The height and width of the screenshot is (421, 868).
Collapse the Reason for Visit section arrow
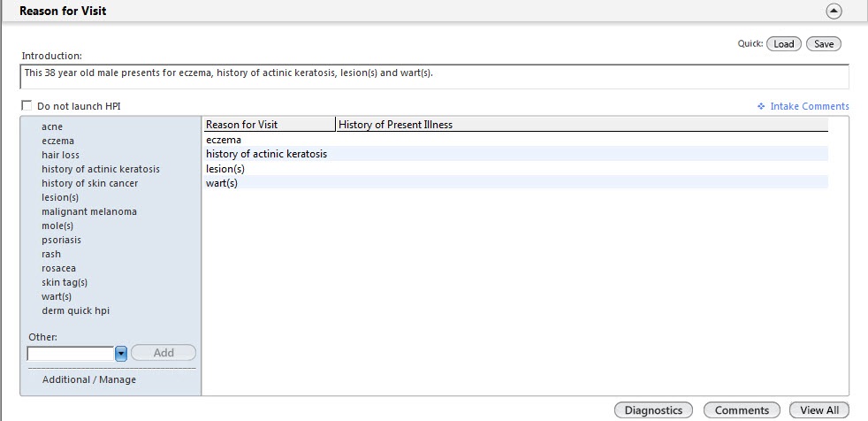834,11
